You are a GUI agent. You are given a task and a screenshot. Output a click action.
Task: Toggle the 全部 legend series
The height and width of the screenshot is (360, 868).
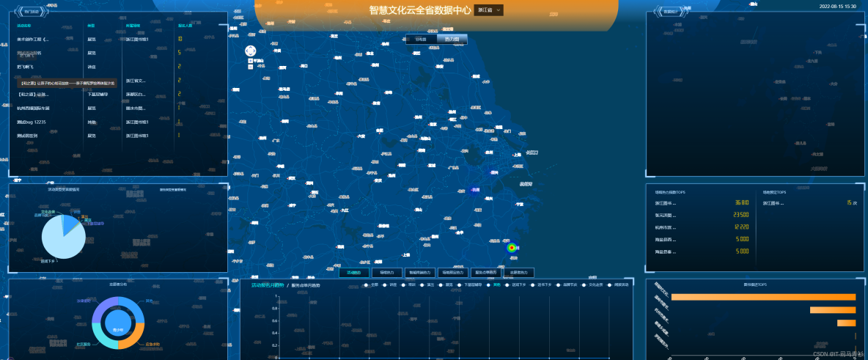(x=372, y=285)
